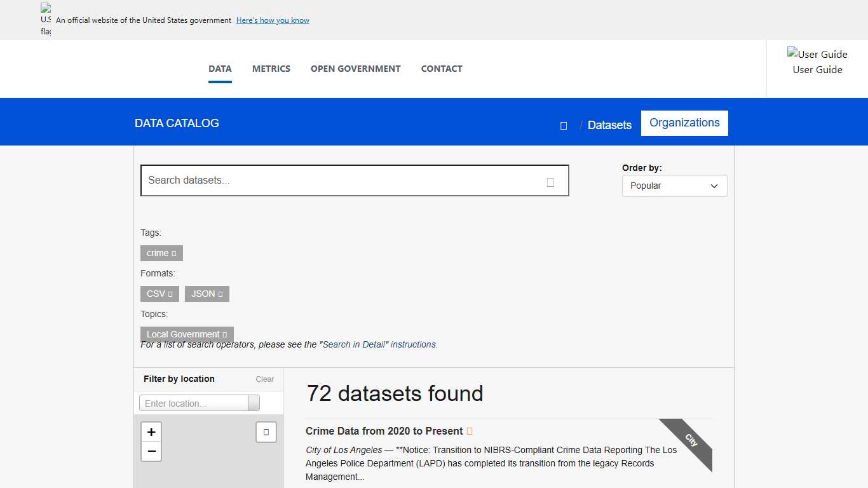Viewport: 868px width, 488px height.
Task: Zoom out on the location map
Action: pyautogui.click(x=151, y=451)
